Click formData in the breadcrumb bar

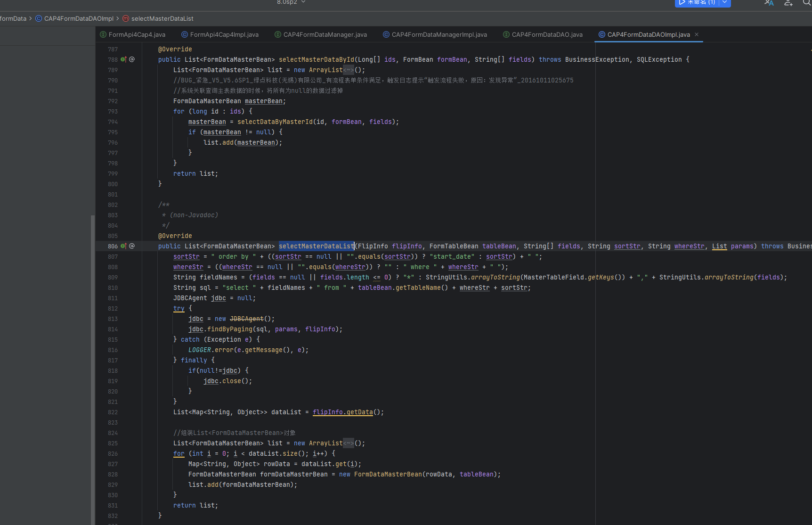[x=13, y=18]
